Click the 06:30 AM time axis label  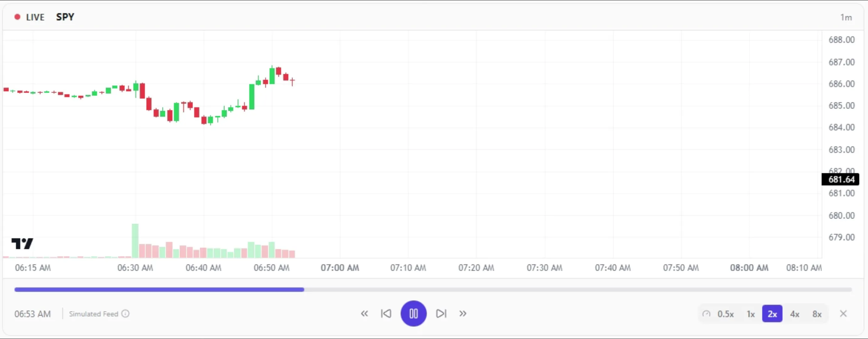point(135,268)
